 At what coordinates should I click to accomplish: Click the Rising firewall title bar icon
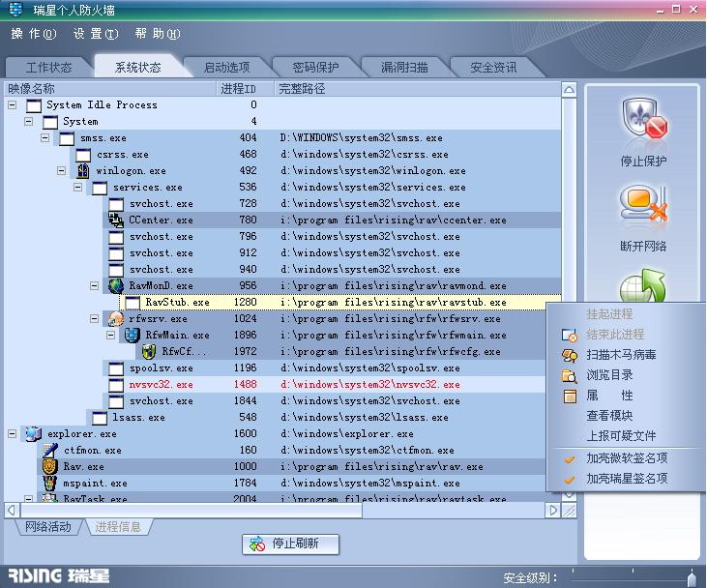[16, 9]
